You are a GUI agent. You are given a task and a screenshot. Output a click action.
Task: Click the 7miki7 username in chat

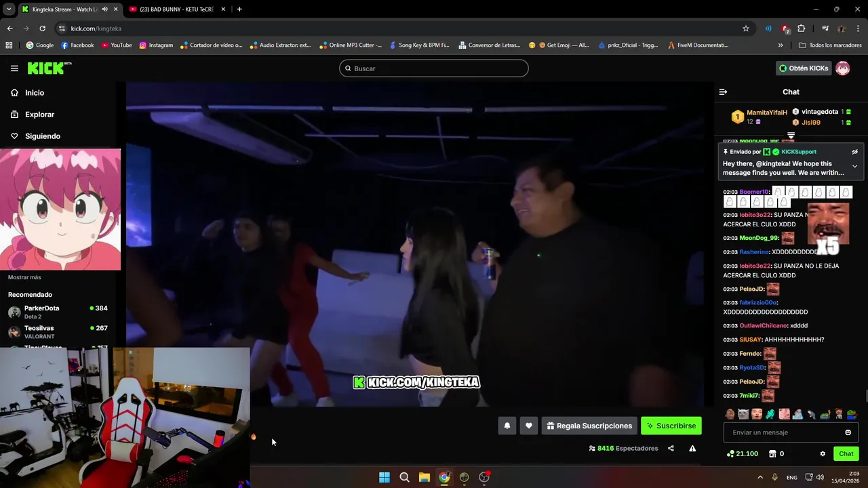pyautogui.click(x=749, y=396)
